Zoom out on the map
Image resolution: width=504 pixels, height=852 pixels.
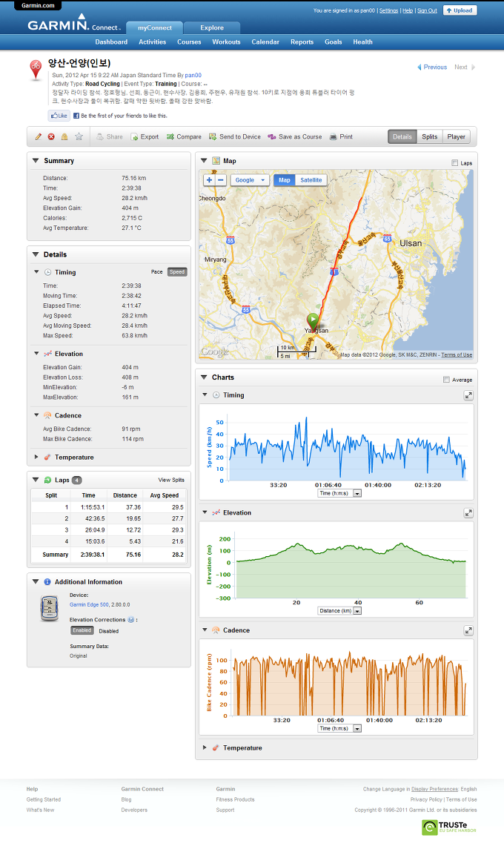point(221,180)
